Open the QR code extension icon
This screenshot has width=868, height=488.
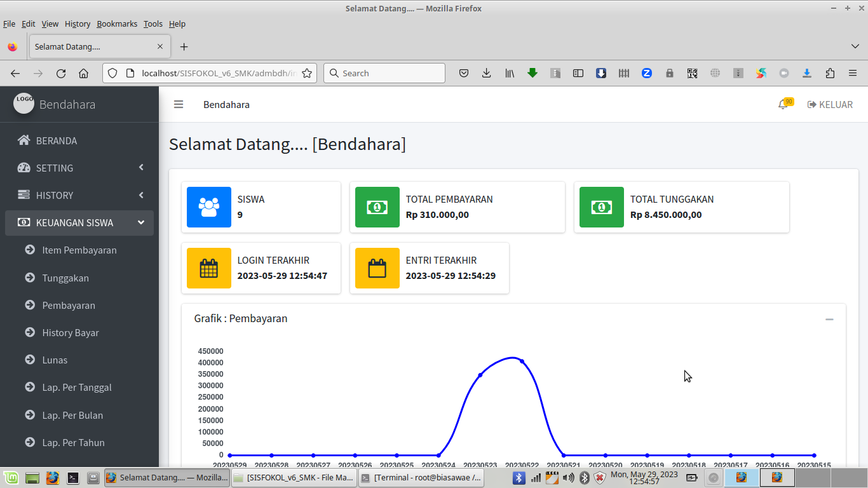(x=693, y=73)
